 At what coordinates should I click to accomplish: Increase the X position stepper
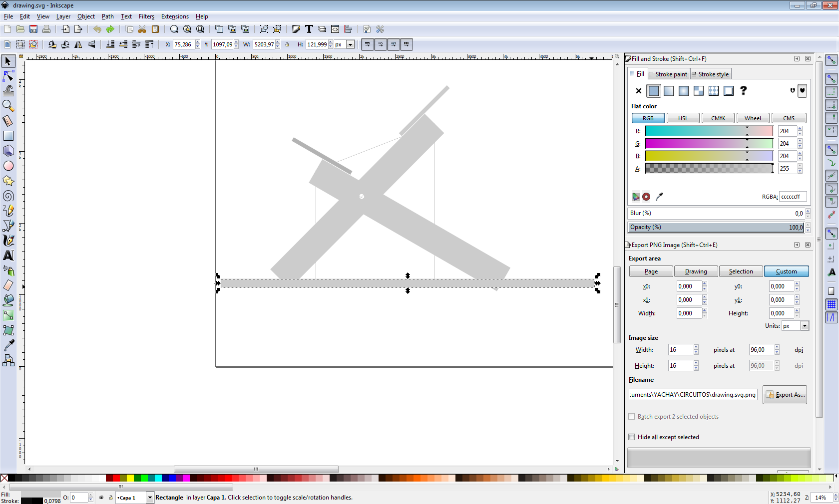tap(198, 42)
